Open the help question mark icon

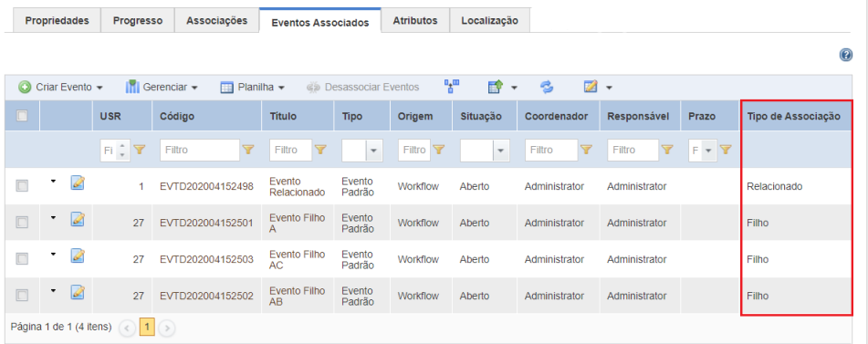[845, 55]
